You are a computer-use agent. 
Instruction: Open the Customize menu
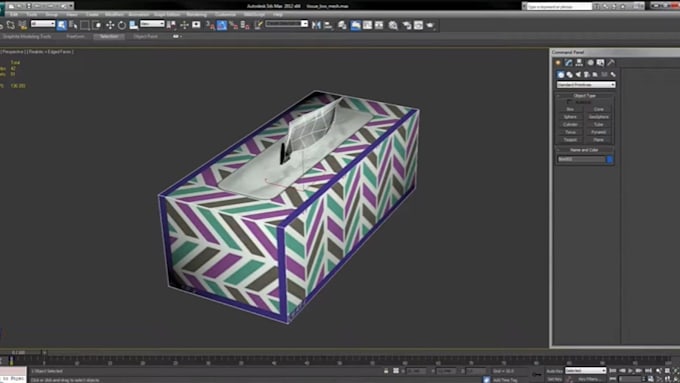pyautogui.click(x=226, y=14)
